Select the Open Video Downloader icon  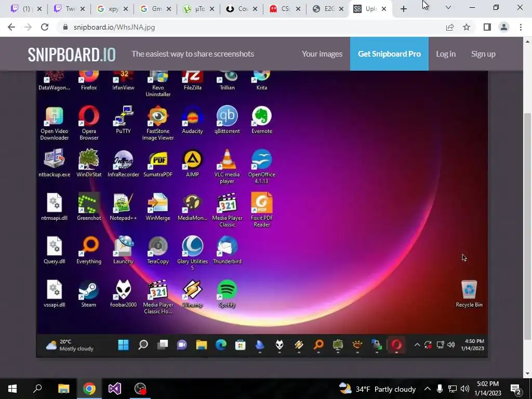click(x=54, y=123)
